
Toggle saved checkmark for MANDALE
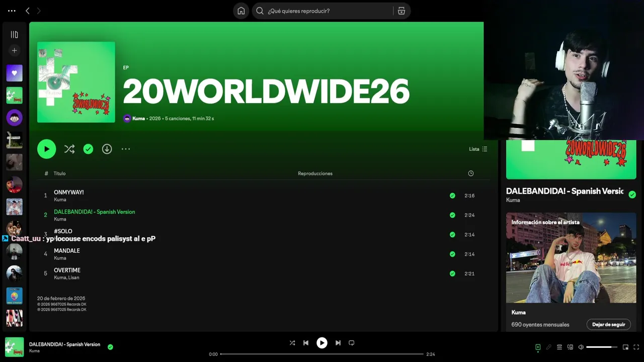click(452, 254)
